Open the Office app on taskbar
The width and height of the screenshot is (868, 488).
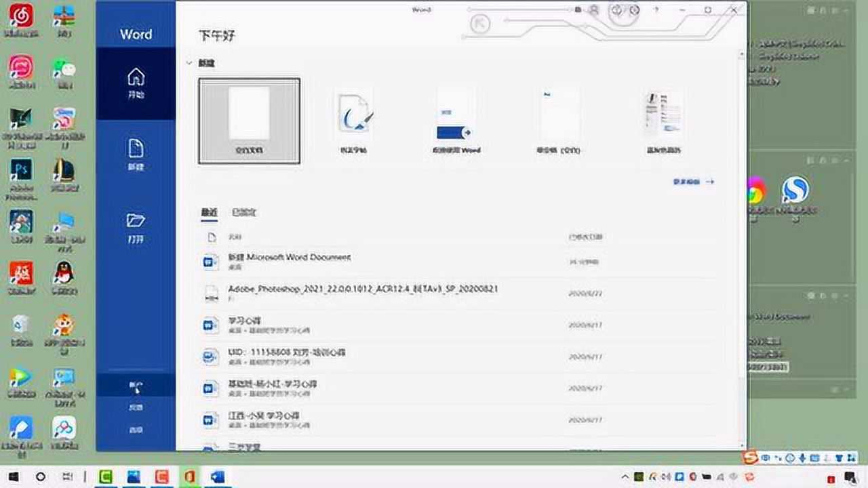tap(189, 477)
